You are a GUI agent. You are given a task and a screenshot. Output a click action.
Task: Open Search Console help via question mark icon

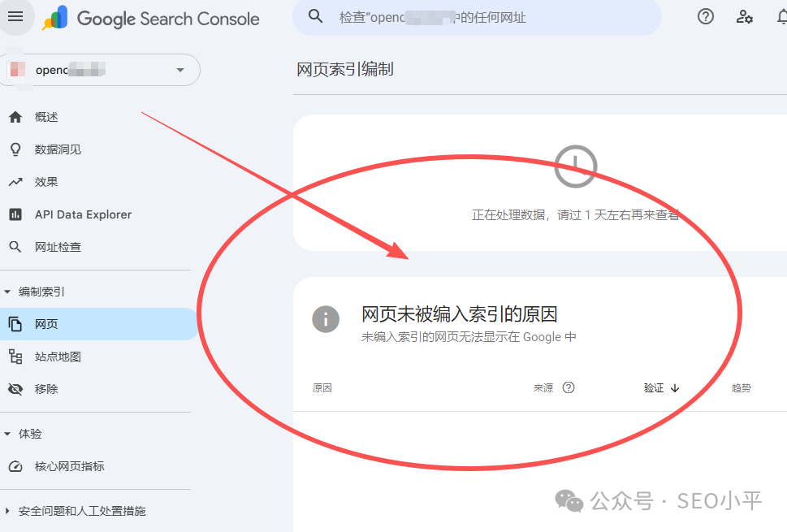(x=705, y=16)
